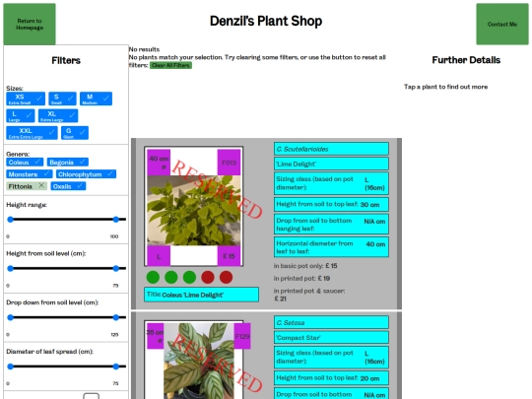Deselect the Oxalis genus filter
Screen dimensions: 532x399
click(x=68, y=186)
